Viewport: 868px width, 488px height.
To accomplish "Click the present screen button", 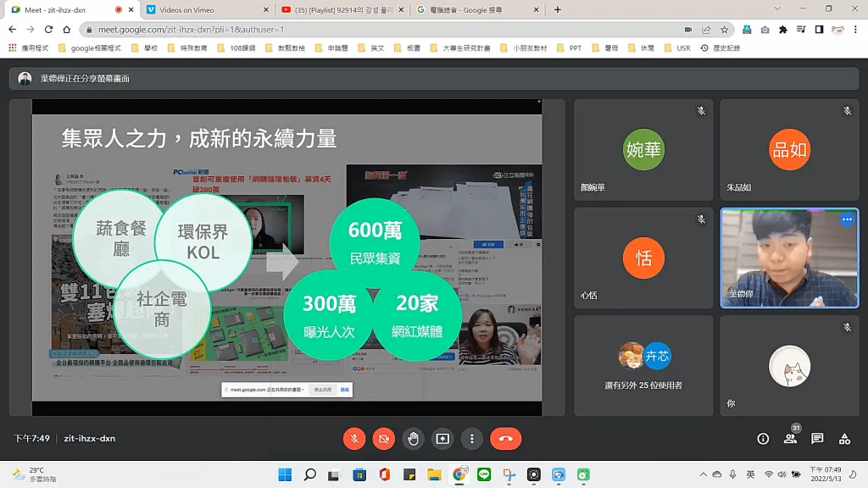I will click(x=442, y=438).
